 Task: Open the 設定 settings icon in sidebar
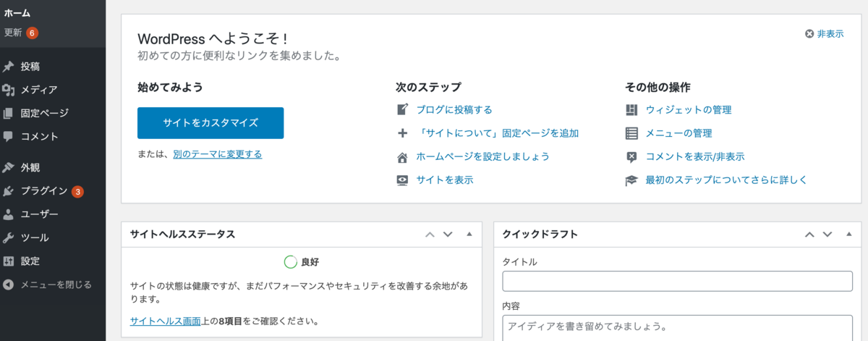tap(9, 261)
